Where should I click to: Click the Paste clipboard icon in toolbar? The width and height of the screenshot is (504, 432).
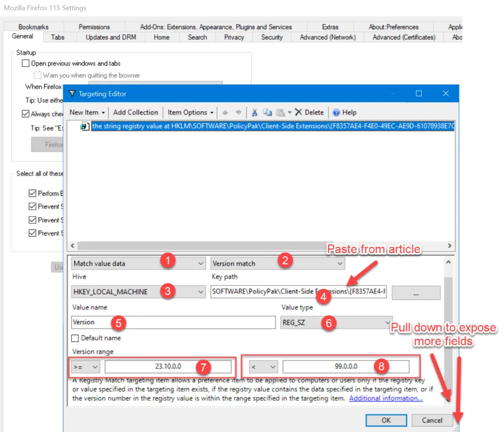(x=280, y=112)
